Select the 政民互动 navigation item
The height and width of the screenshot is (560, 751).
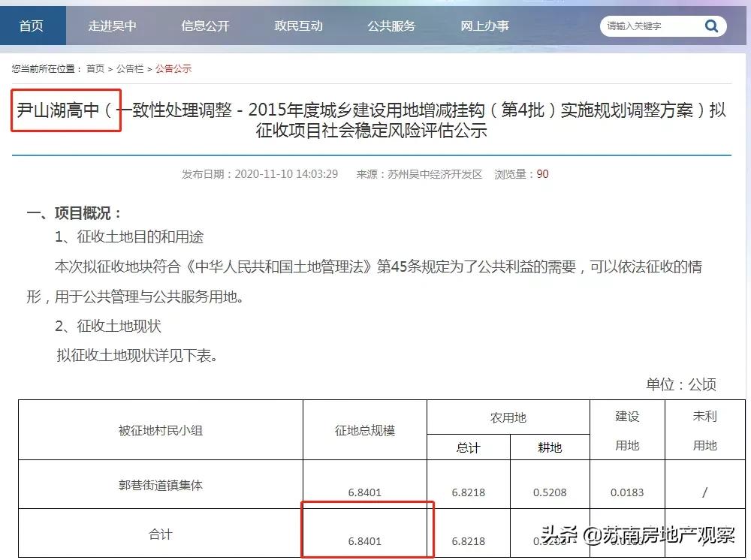click(x=299, y=25)
